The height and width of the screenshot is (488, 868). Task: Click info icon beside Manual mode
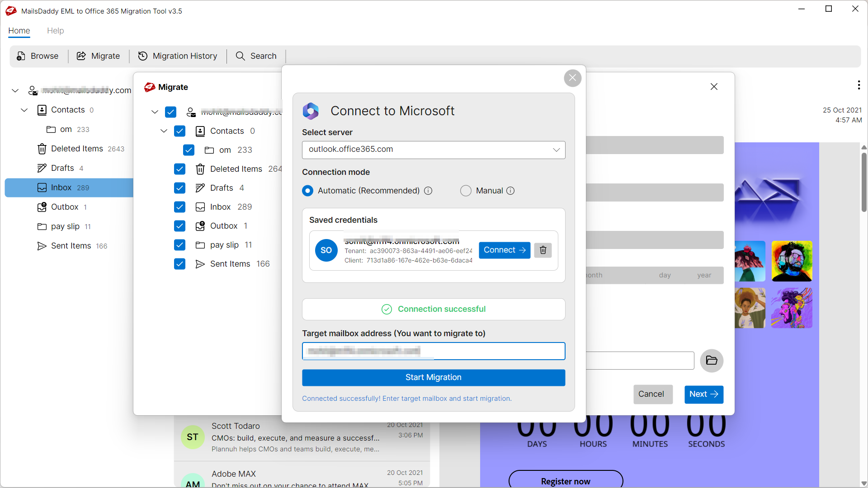[510, 191]
